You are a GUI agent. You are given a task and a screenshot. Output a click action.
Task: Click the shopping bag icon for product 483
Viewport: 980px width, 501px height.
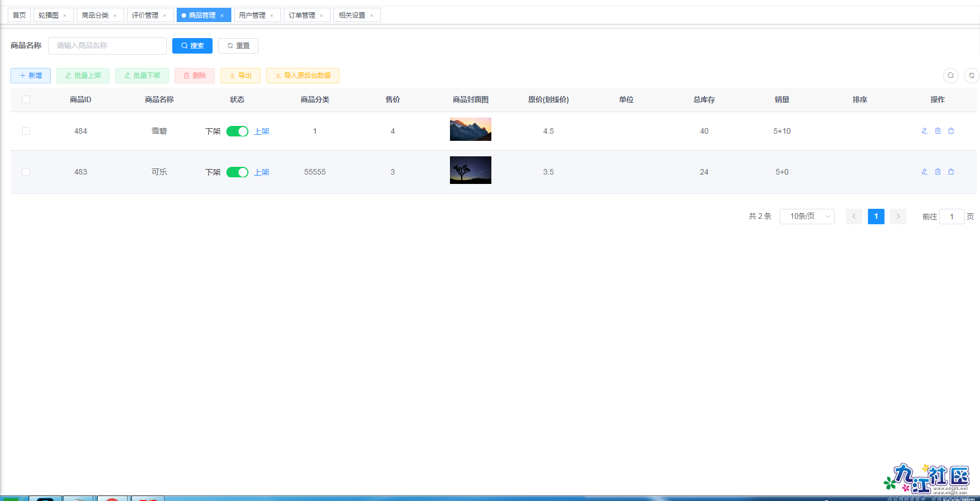[x=951, y=172]
